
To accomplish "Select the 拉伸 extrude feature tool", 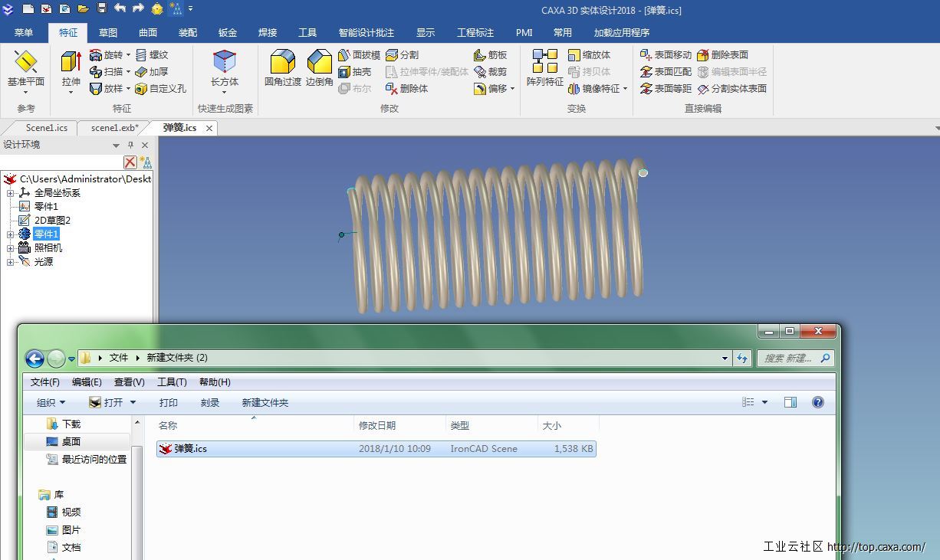I will [x=71, y=67].
